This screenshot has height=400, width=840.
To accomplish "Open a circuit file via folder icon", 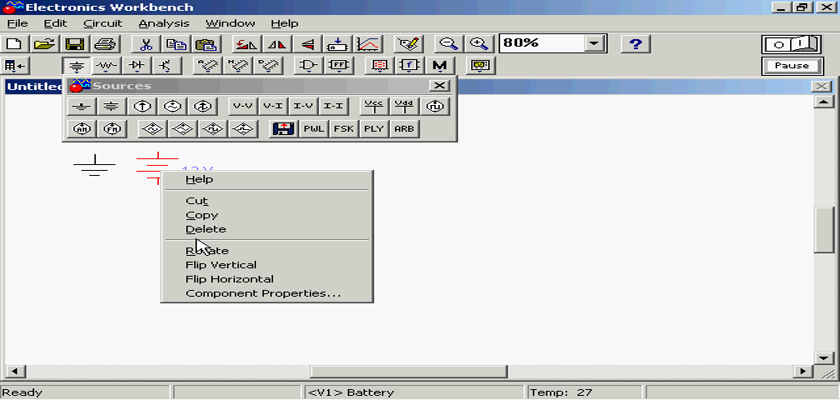I will click(44, 43).
